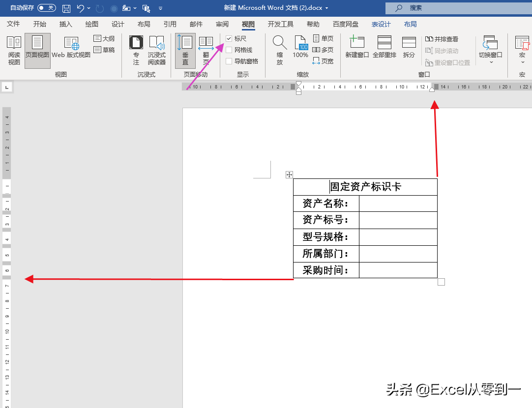Image resolution: width=532 pixels, height=408 pixels.
Task: Enable 专注 focus mode
Action: click(x=136, y=51)
